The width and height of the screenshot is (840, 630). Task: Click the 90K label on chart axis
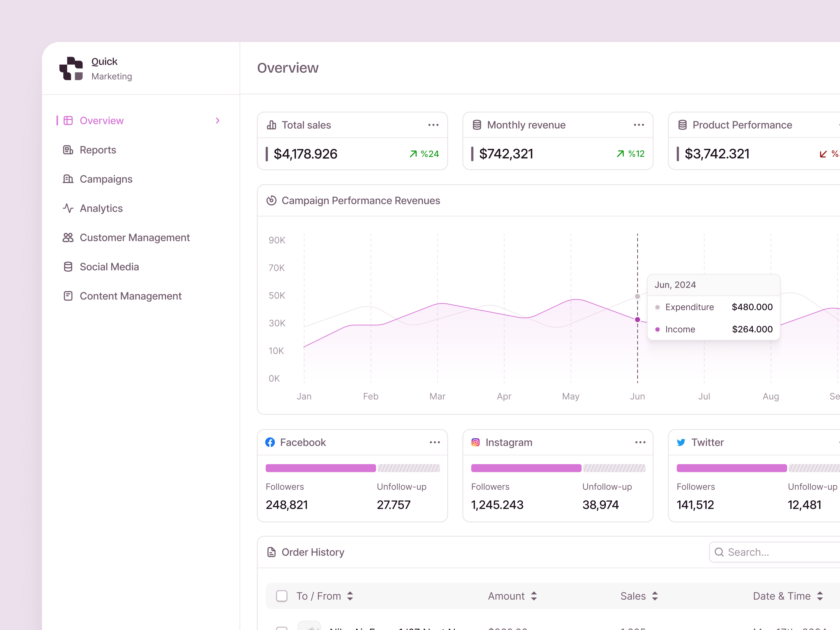pos(277,240)
